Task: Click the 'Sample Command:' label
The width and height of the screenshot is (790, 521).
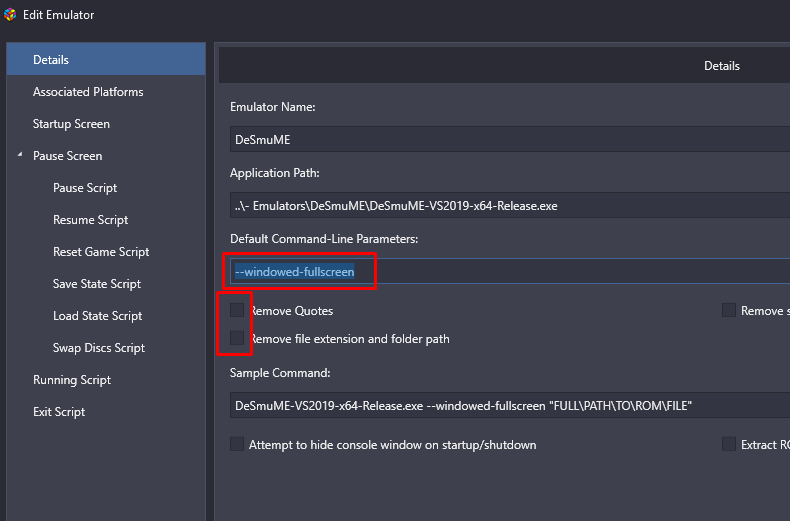Action: point(280,373)
